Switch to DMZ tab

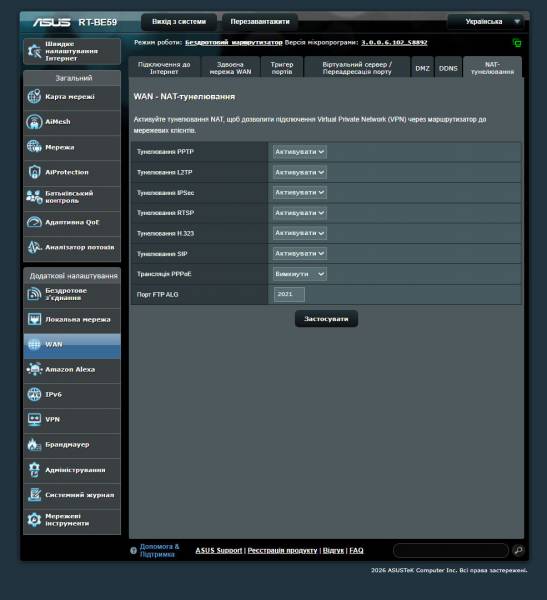423,68
